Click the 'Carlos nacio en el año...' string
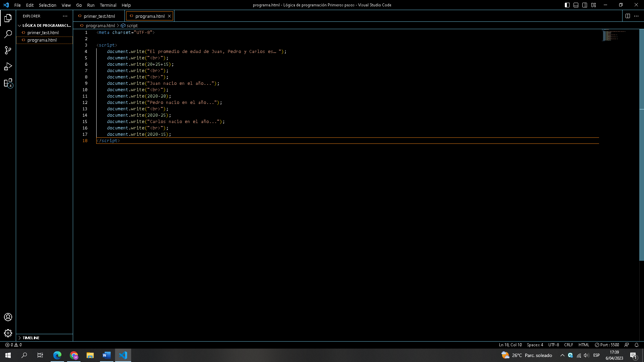This screenshot has width=644, height=362. click(x=184, y=122)
